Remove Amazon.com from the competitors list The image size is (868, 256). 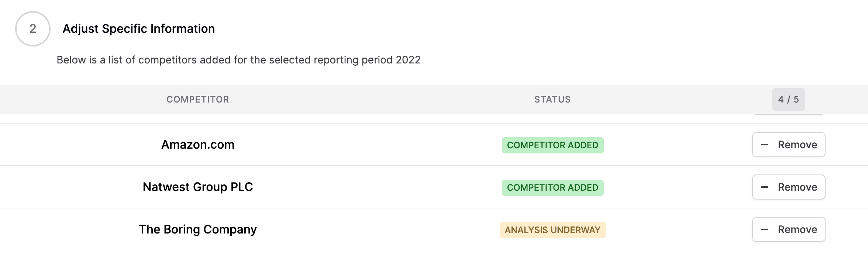(x=789, y=145)
